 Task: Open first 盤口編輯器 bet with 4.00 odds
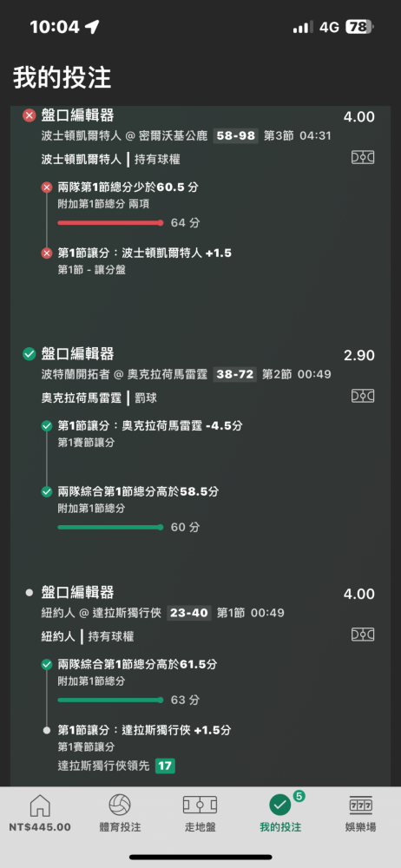tap(77, 115)
